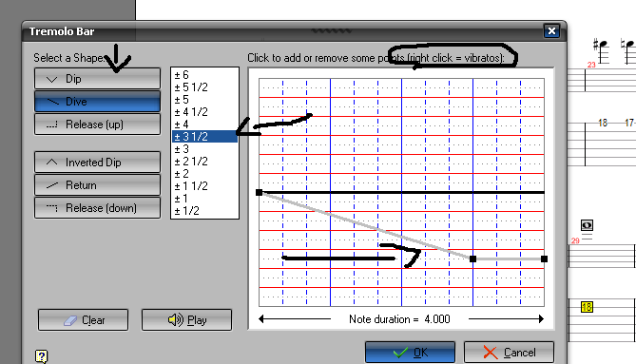Choose ± 3 1/2 in the range list

(204, 136)
